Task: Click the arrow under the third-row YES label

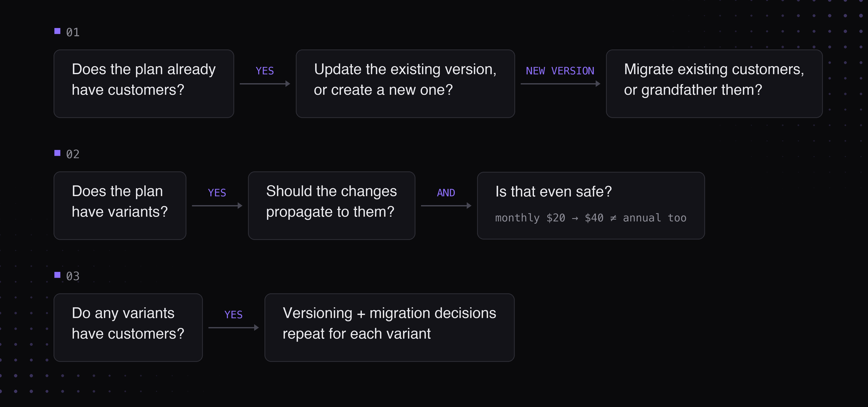Action: [x=234, y=327]
